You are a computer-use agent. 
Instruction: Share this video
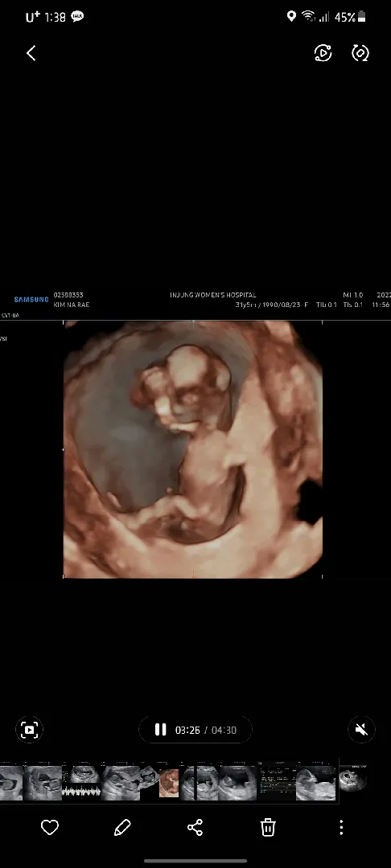195,828
